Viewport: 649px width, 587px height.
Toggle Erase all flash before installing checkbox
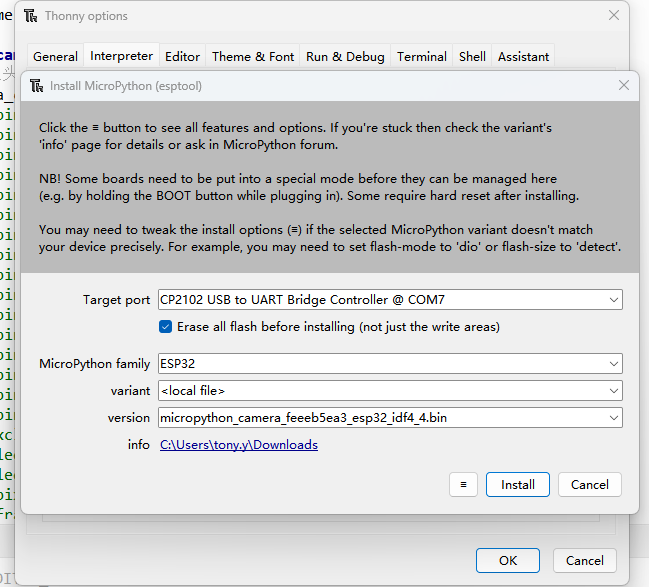(x=165, y=327)
